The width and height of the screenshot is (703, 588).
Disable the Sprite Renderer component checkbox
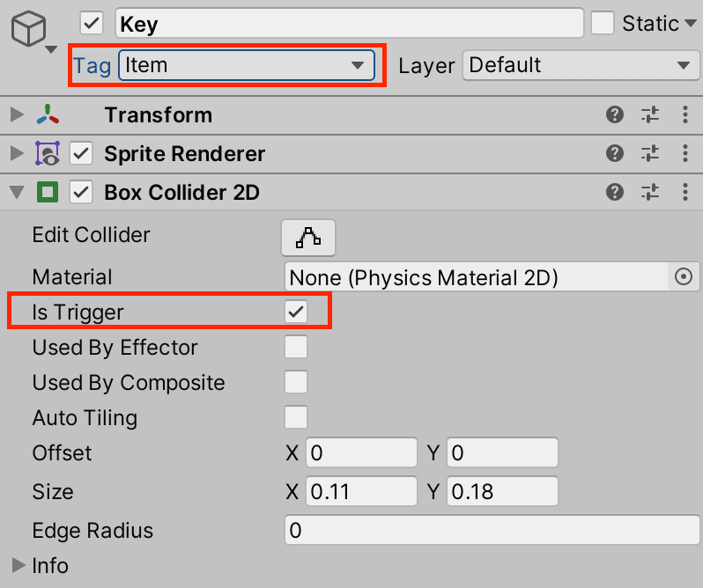(x=82, y=154)
